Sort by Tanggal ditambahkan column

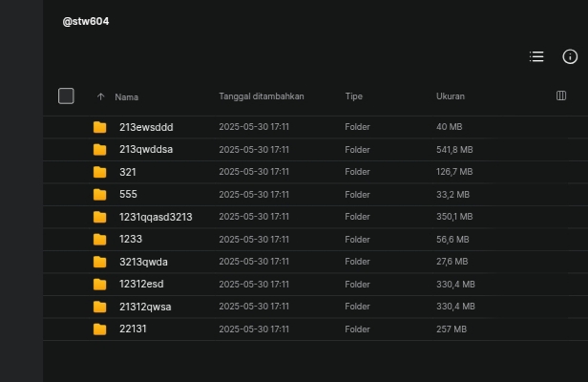262,96
